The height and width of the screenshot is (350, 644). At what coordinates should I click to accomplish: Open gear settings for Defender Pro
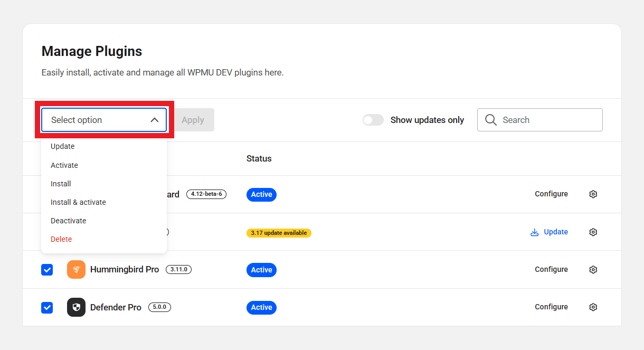593,307
